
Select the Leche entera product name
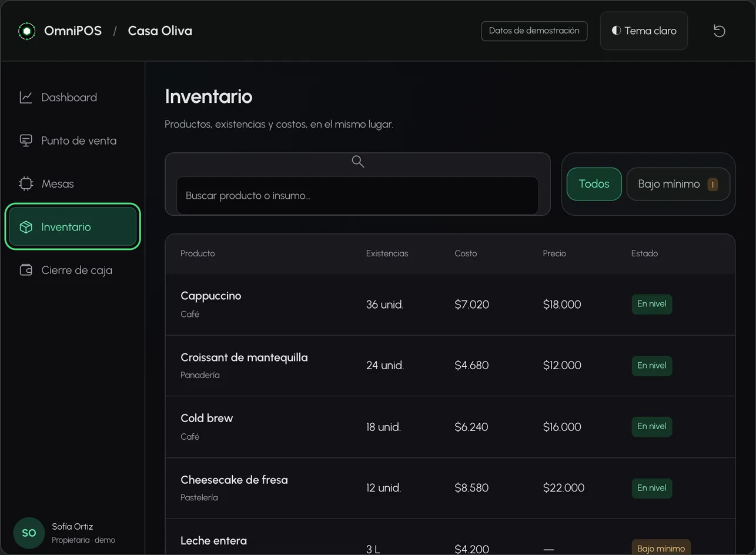tap(213, 540)
